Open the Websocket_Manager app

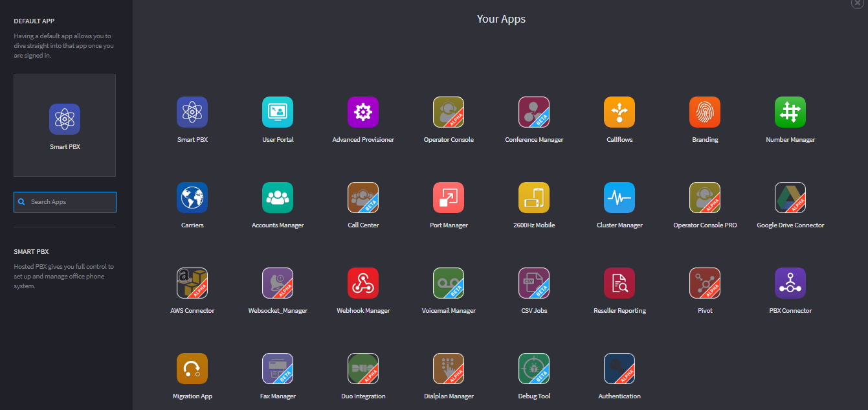click(278, 283)
